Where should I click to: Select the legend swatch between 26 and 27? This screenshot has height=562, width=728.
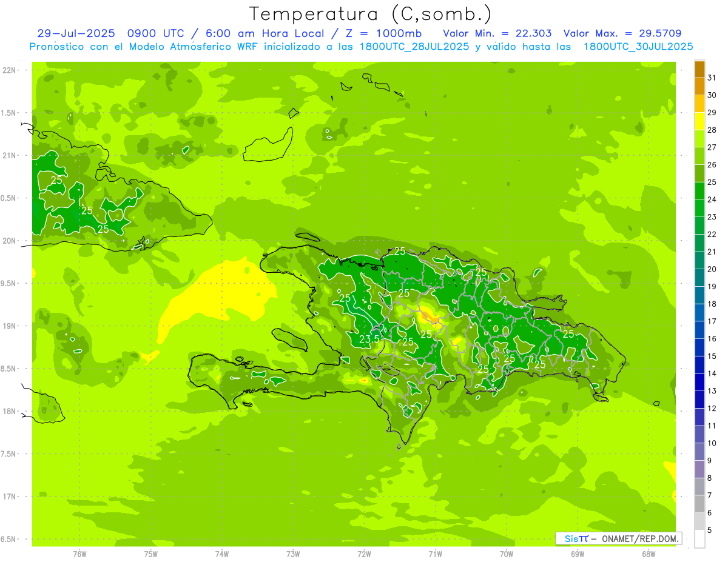(699, 156)
